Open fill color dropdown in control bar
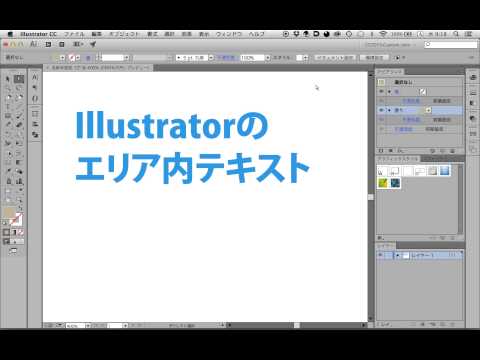 pyautogui.click(x=62, y=58)
